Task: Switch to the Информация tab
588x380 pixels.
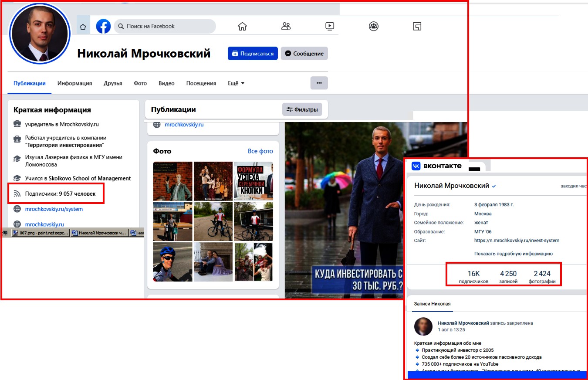Action: 74,83
